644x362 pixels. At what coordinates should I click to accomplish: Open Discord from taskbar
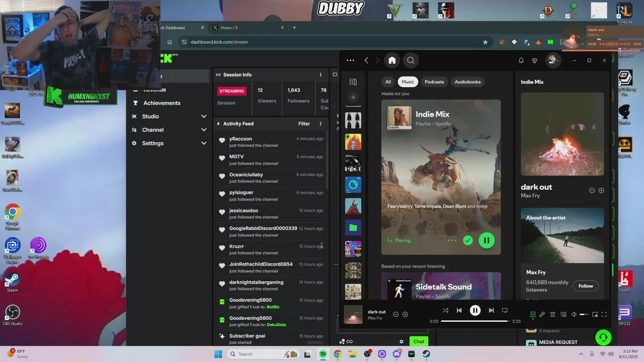click(397, 354)
